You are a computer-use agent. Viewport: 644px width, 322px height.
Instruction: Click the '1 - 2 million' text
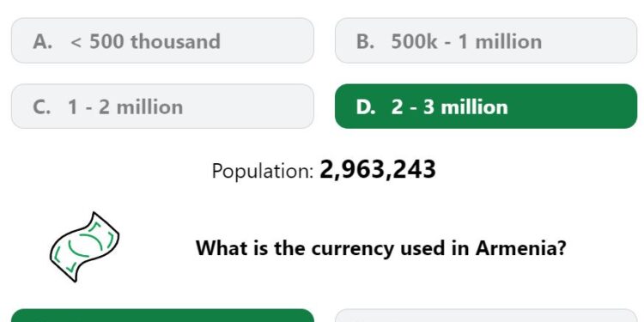click(125, 107)
